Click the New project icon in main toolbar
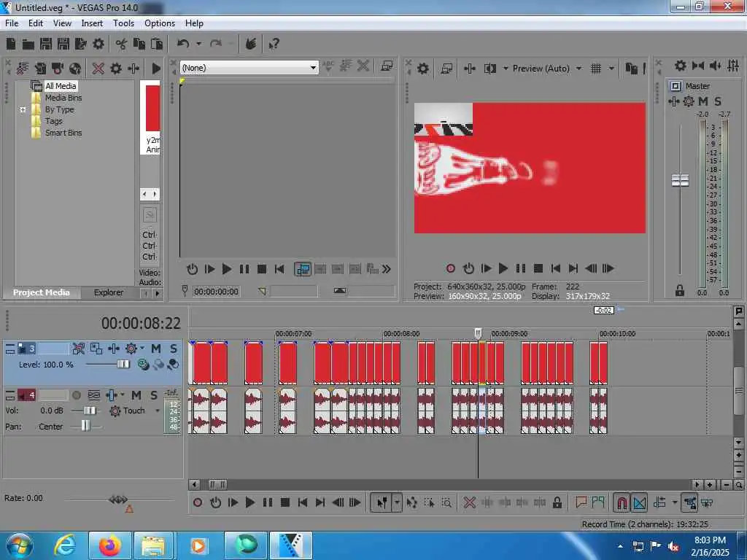747x560 pixels. tap(11, 44)
